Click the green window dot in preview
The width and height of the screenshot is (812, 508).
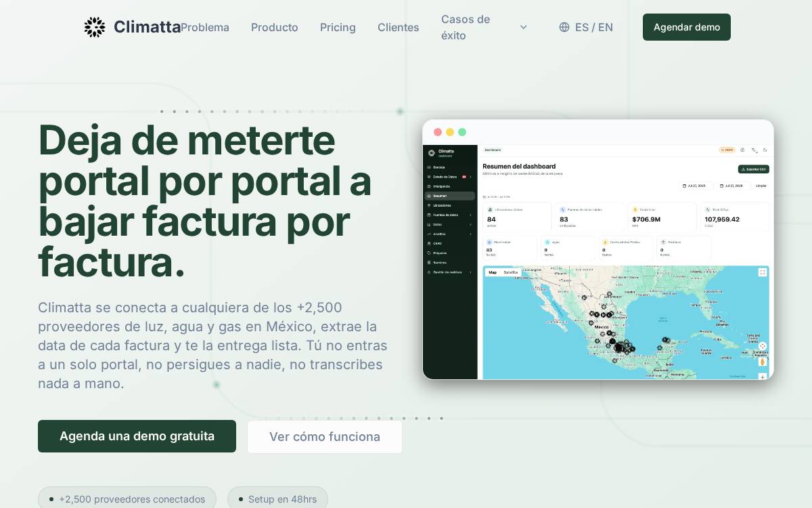(x=462, y=132)
